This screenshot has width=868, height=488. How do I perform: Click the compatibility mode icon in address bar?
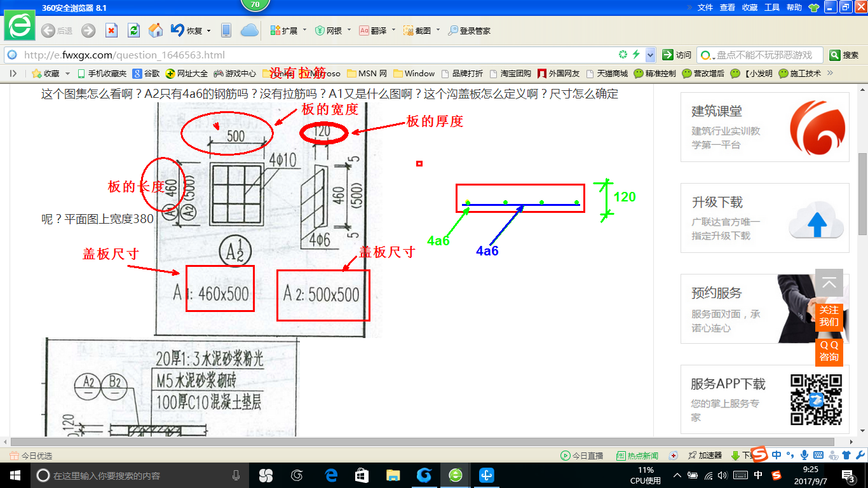623,55
